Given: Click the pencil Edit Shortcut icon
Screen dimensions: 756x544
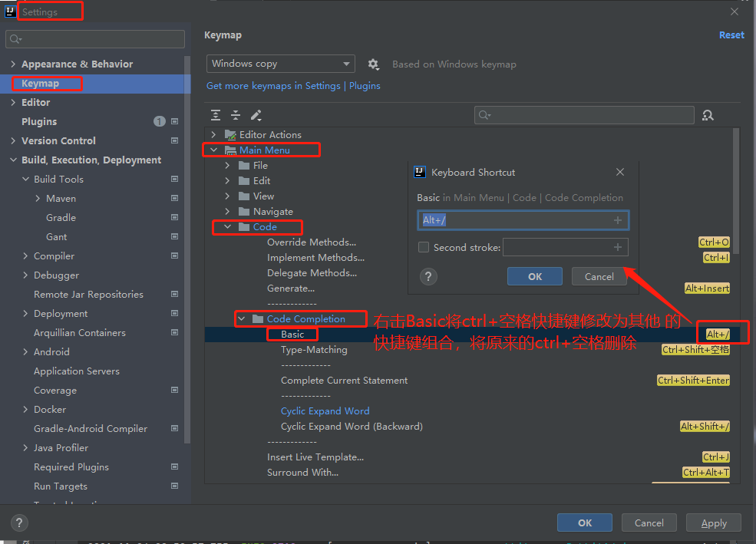Looking at the screenshot, I should click(x=256, y=115).
